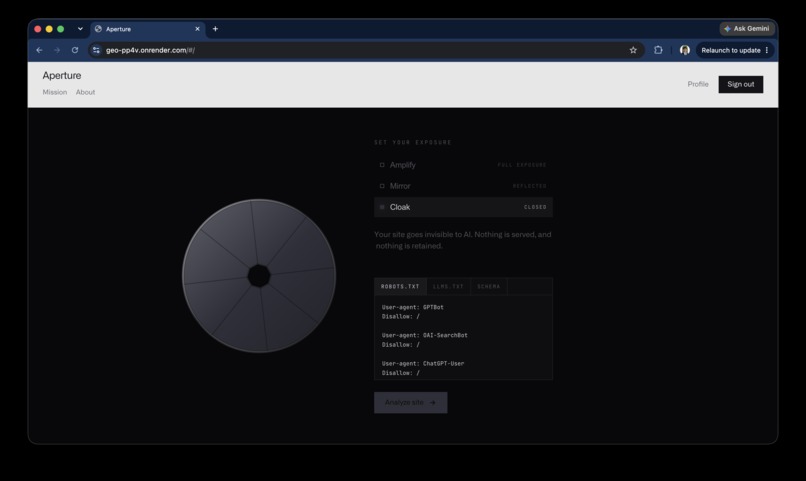Click Ask Gemini button
The height and width of the screenshot is (481, 806).
pos(747,29)
